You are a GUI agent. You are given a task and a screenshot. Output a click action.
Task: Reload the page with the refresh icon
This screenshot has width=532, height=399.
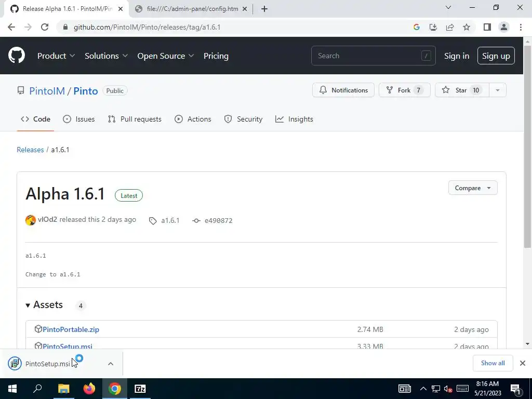(x=45, y=27)
